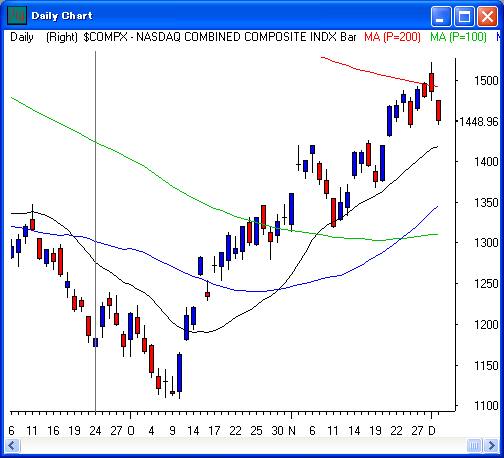Click the green 'MA (P=100)' legend
Image resolution: width=504 pixels, height=458 pixels.
tap(458, 37)
